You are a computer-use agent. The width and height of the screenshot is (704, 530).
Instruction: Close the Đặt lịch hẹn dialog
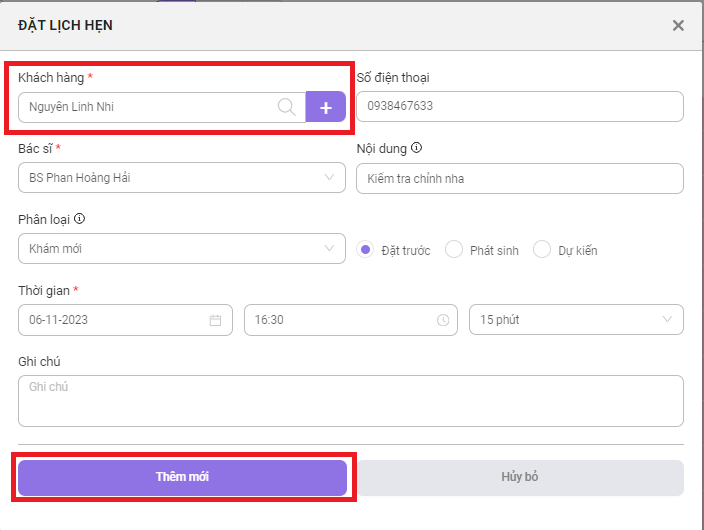[678, 26]
